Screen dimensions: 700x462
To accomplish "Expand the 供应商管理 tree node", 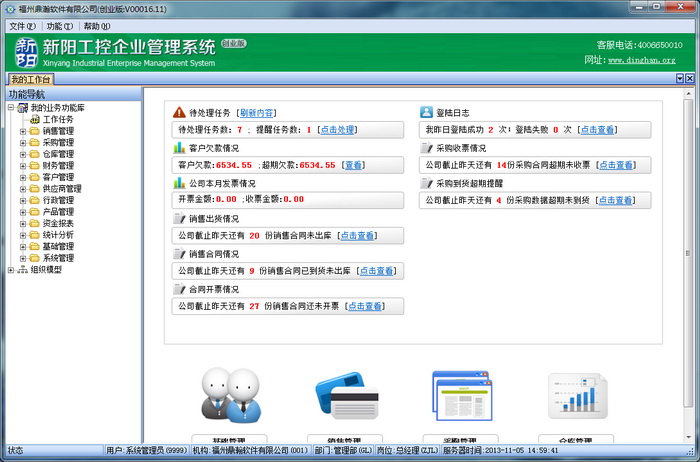I will pos(23,189).
